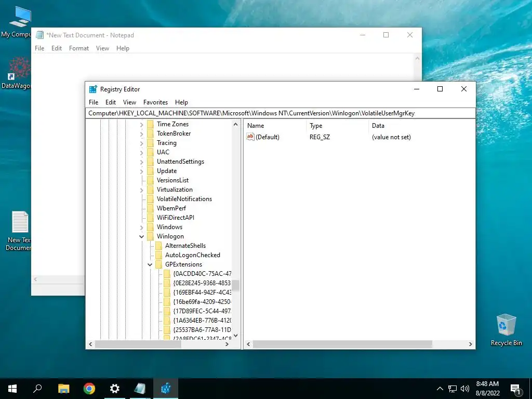Expand the TokenBroker key
Screen dimensions: 532x399
pos(141,134)
